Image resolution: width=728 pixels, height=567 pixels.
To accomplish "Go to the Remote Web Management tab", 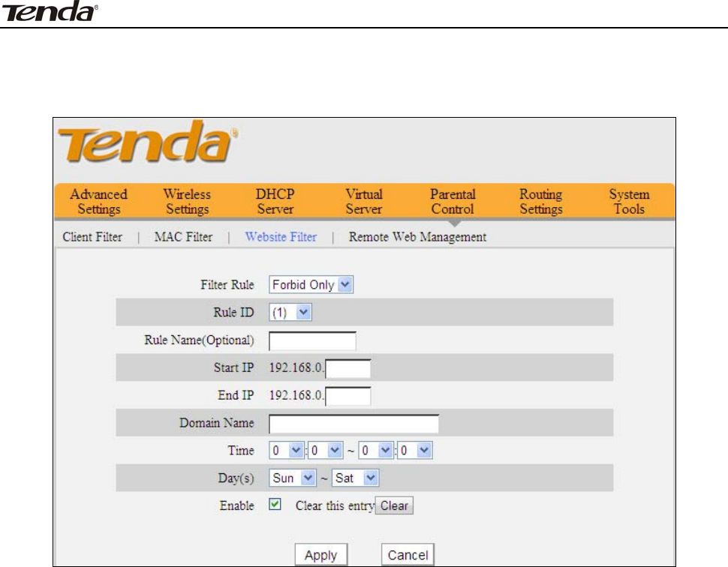I will 417,237.
